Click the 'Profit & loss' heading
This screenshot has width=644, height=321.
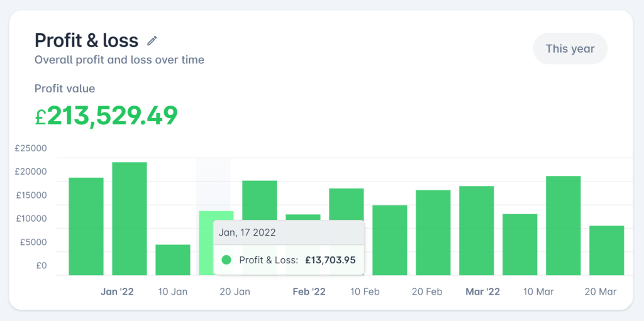[87, 40]
